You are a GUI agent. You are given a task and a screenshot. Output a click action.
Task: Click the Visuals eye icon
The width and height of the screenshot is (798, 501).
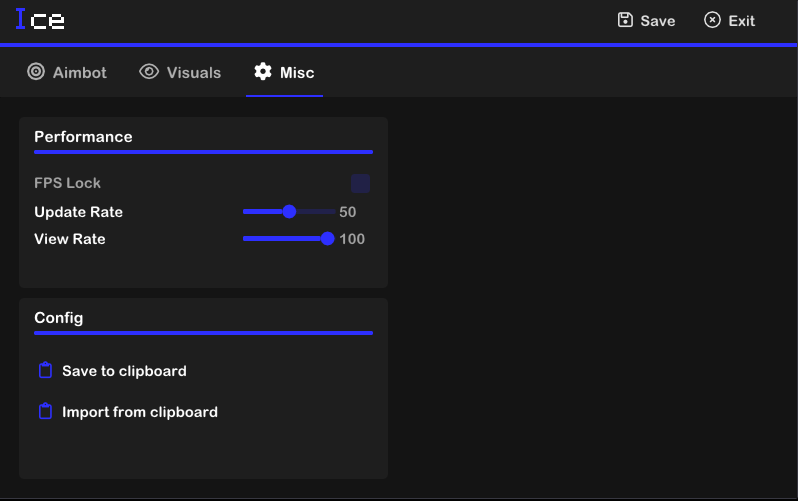coord(149,72)
